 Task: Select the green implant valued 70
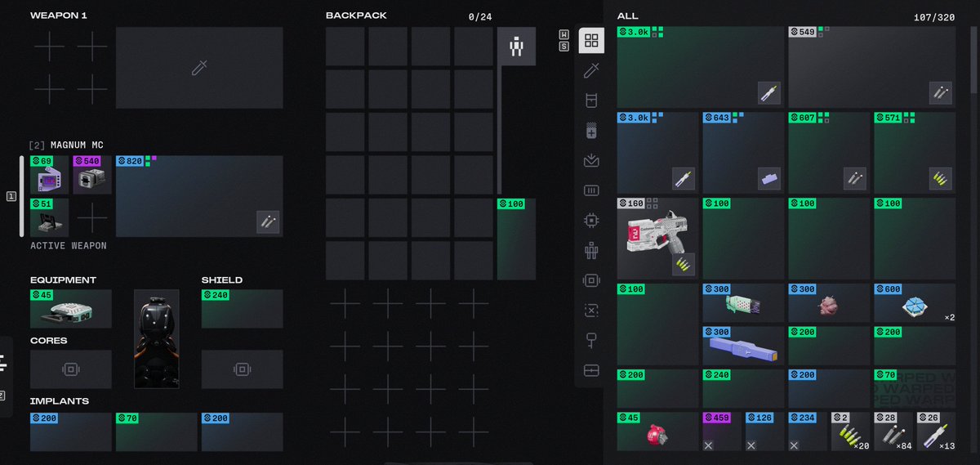(x=157, y=431)
